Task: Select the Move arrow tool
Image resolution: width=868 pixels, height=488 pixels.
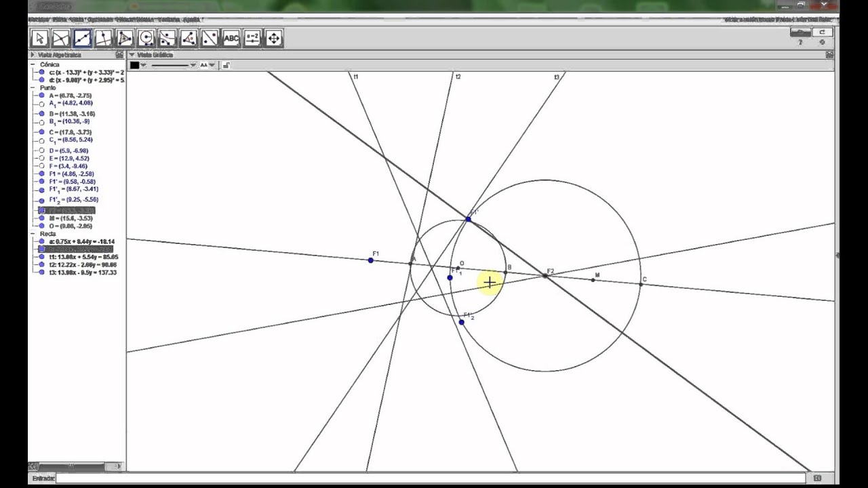Action: tap(39, 38)
